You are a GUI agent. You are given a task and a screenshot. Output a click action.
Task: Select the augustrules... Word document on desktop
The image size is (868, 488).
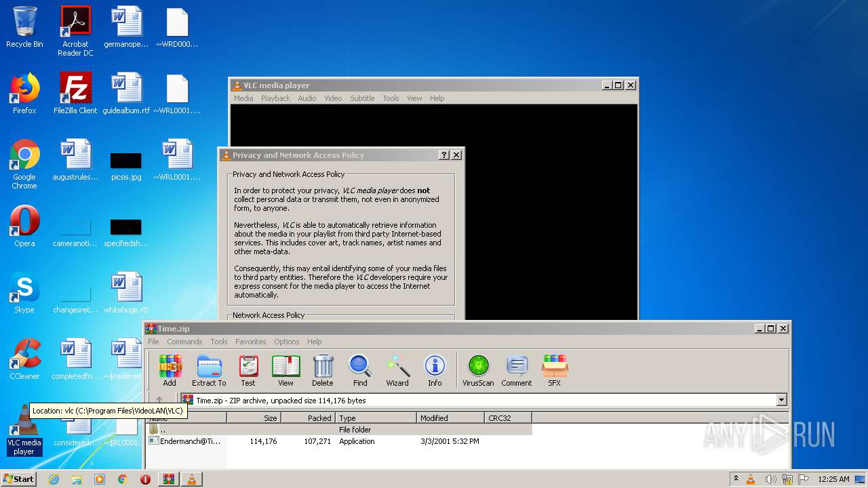(x=75, y=160)
